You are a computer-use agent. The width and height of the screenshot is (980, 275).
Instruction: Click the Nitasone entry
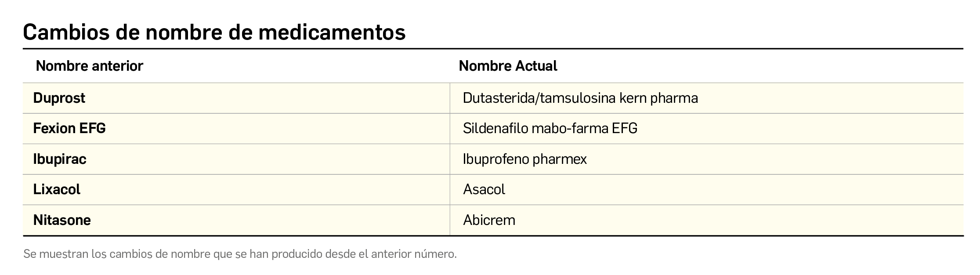click(x=62, y=220)
